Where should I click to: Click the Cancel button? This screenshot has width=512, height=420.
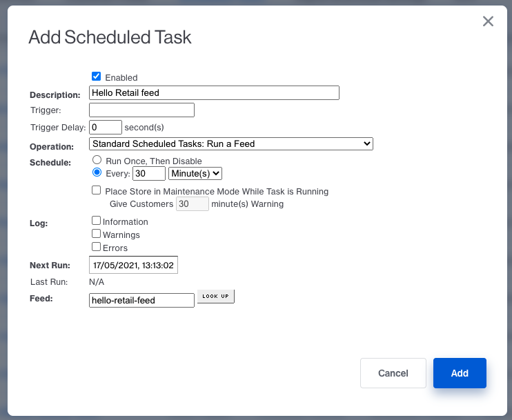393,373
